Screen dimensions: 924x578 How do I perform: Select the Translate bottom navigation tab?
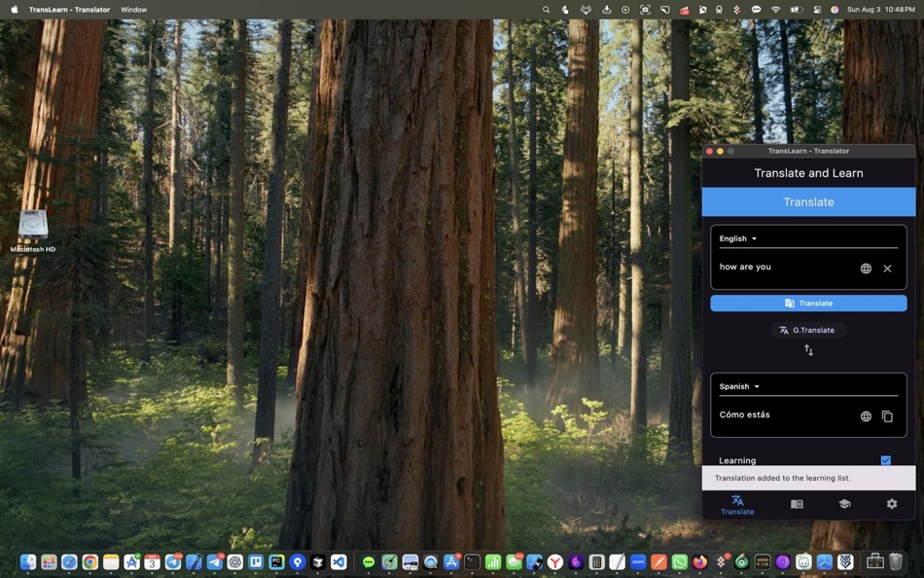click(x=737, y=505)
